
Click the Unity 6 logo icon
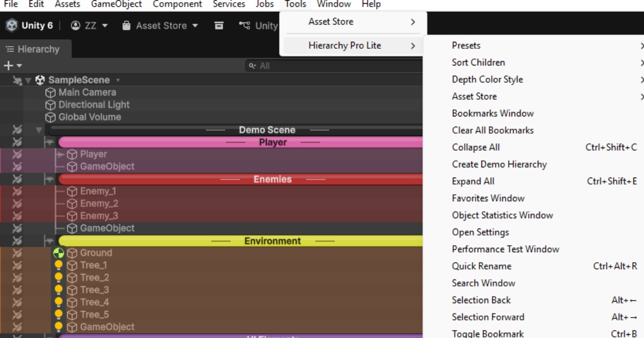pos(11,26)
